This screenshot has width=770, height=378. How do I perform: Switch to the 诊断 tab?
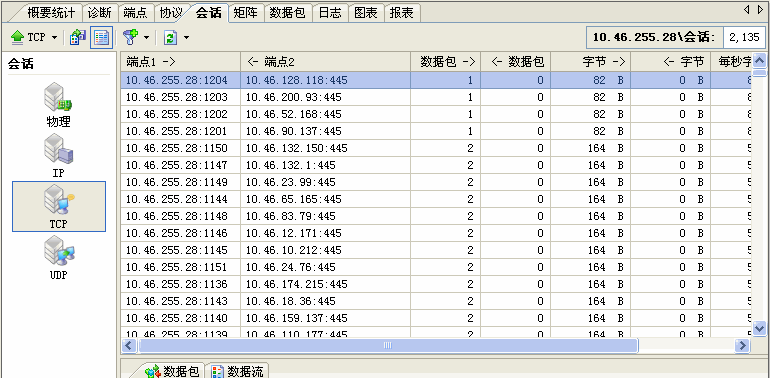click(99, 13)
